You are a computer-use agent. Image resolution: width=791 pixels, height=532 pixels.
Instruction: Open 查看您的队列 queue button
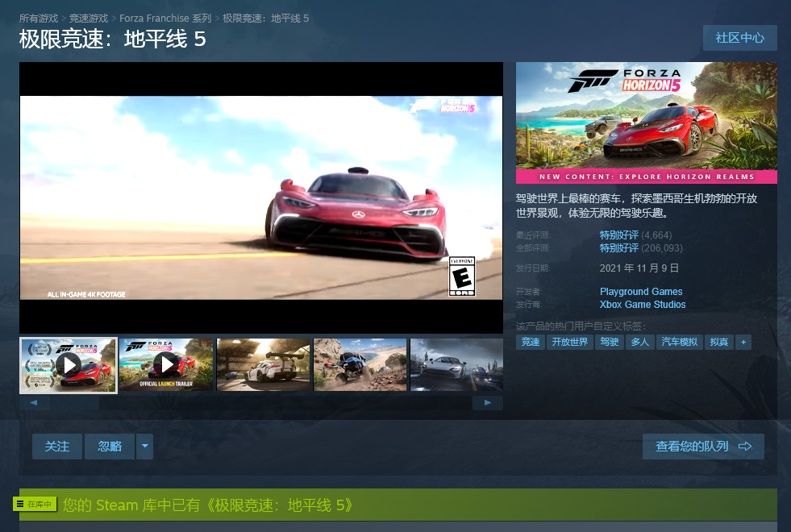703,447
